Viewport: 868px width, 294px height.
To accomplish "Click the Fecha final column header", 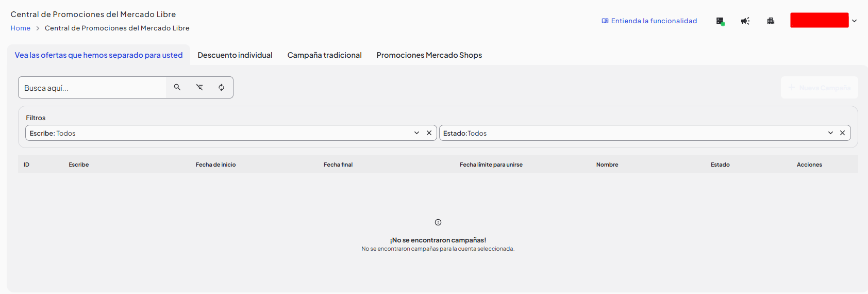I will click(338, 165).
